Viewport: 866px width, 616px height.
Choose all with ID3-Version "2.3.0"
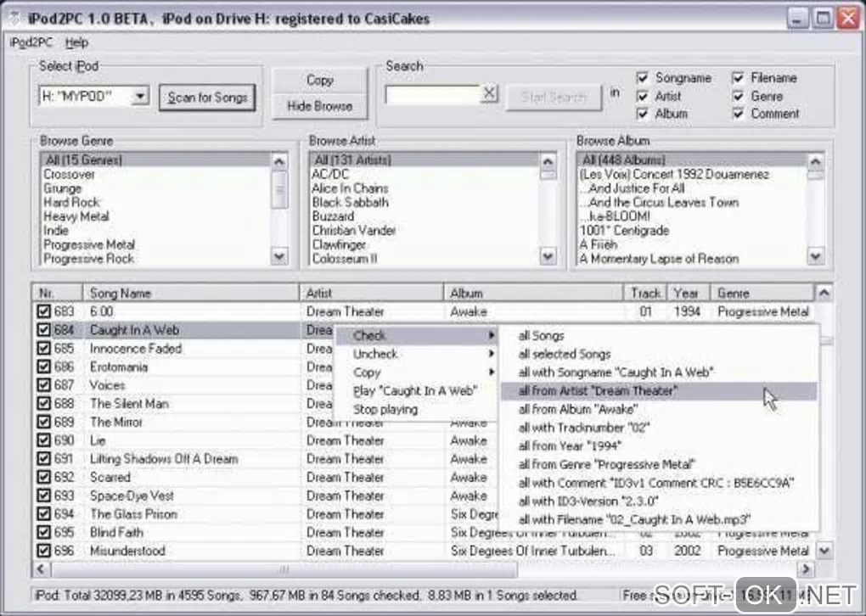(x=658, y=501)
